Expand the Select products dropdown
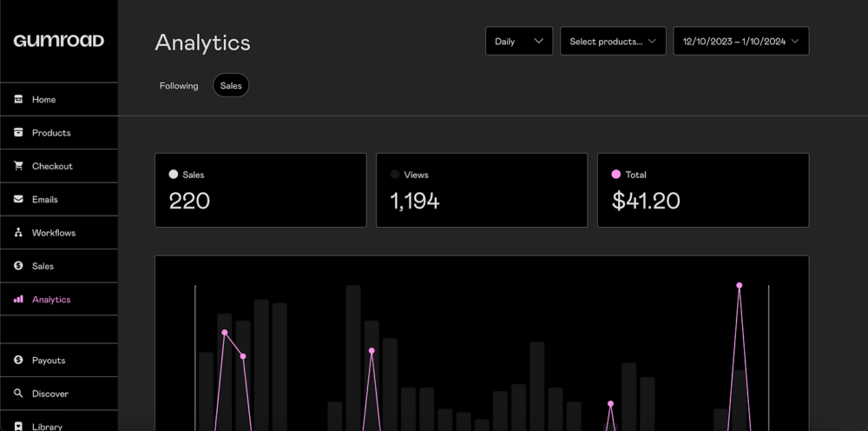The image size is (868, 431). click(613, 41)
